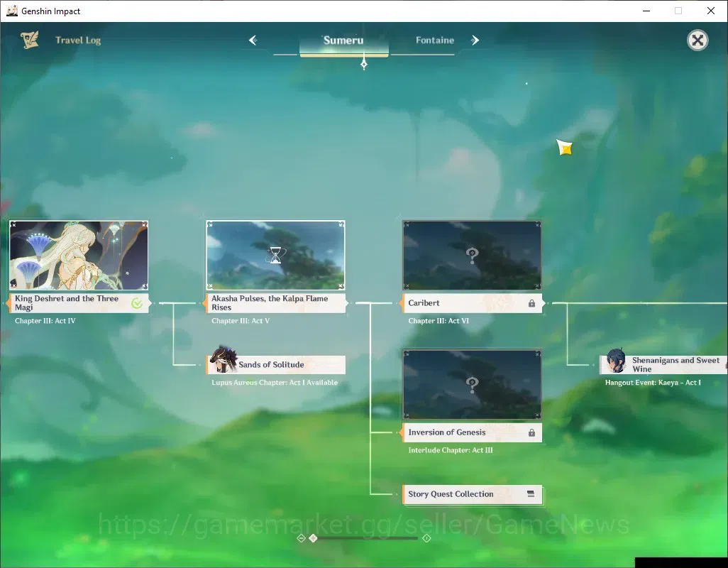Screen dimensions: 728x568
Task: Click the question mark on Caribert image
Action: click(x=472, y=256)
